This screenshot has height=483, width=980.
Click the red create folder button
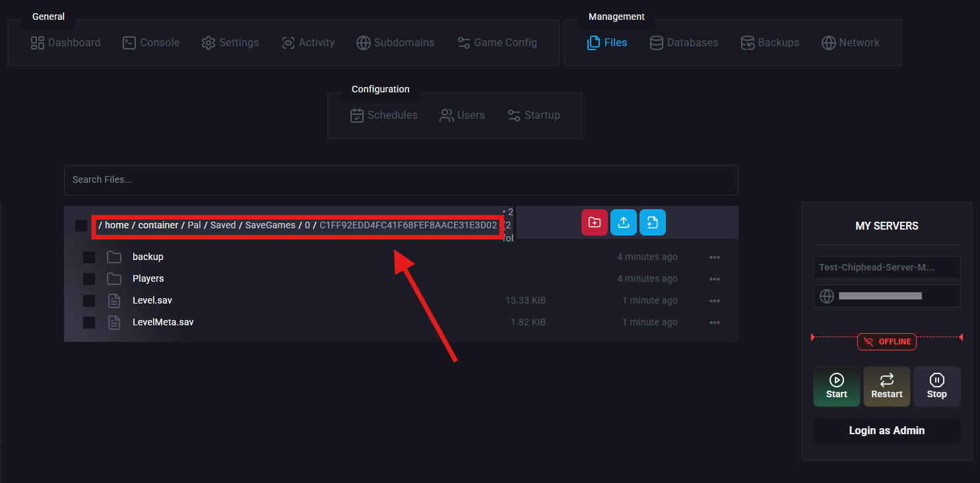click(x=594, y=222)
